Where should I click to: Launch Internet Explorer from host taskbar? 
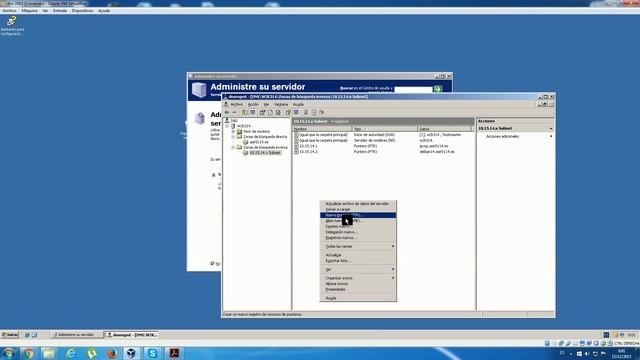click(x=70, y=353)
